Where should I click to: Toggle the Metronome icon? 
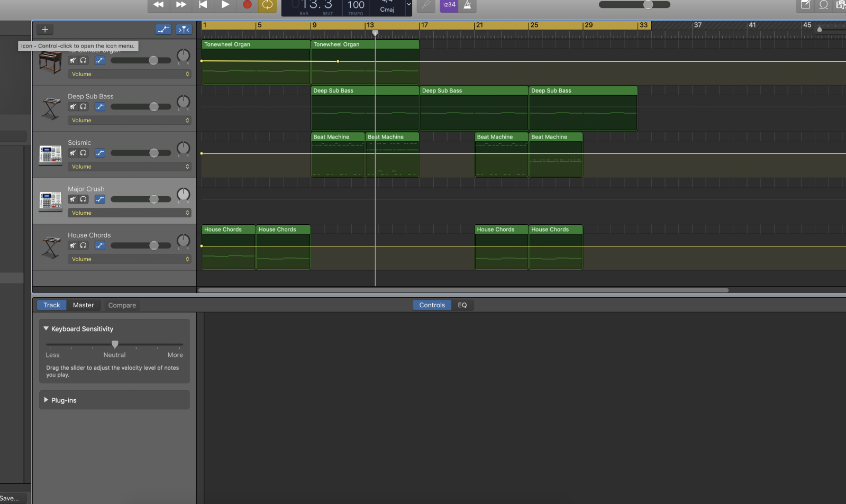point(468,5)
